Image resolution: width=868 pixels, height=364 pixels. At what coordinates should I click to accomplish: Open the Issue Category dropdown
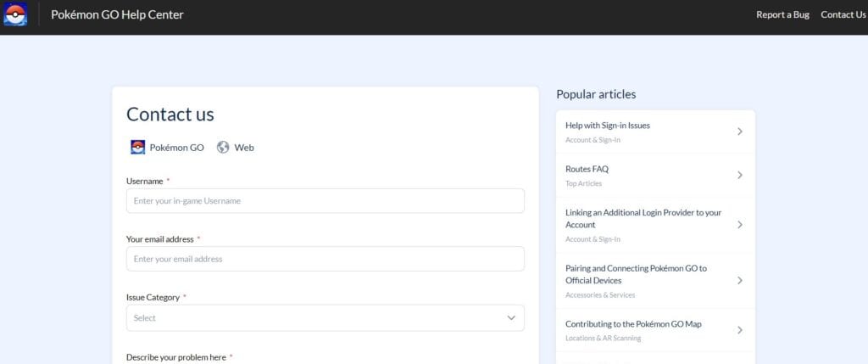pos(325,318)
